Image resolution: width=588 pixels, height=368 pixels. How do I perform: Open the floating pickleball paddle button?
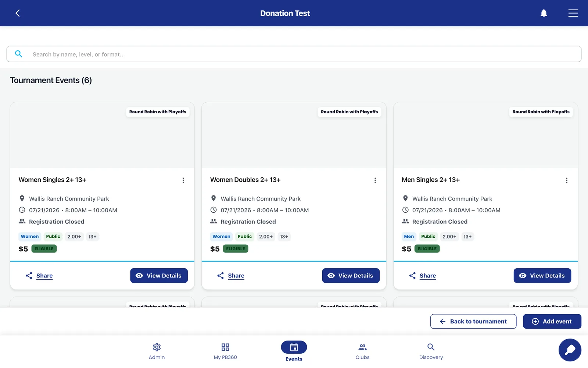570,350
